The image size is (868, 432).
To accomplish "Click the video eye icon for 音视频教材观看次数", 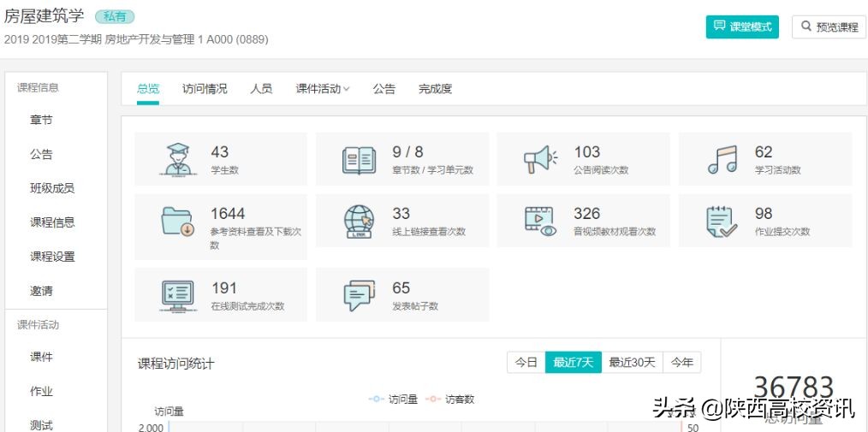I will pos(540,222).
